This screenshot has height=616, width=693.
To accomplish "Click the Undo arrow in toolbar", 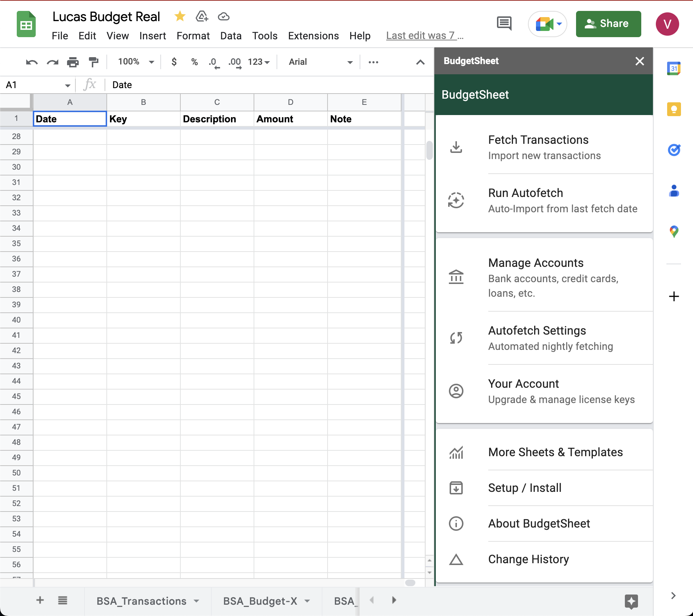I will [32, 62].
